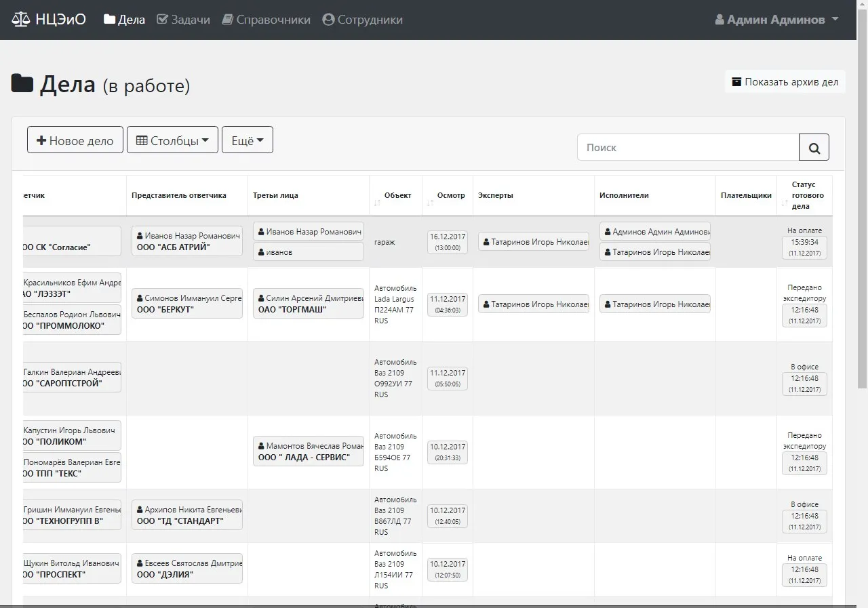Click the 16.12.2017 inspection date badge
This screenshot has height=608, width=868.
click(x=447, y=242)
